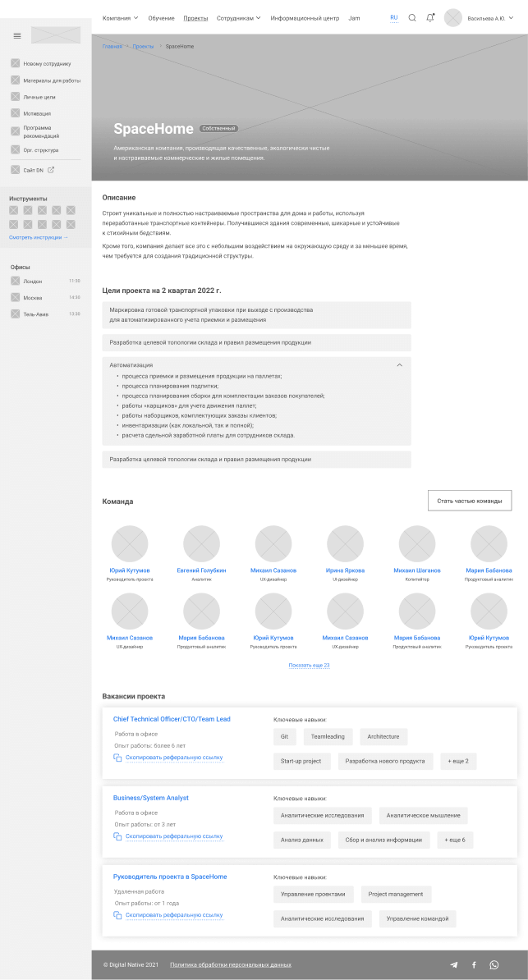Click icon next to Мотивация
The height and width of the screenshot is (980, 528).
(15, 113)
